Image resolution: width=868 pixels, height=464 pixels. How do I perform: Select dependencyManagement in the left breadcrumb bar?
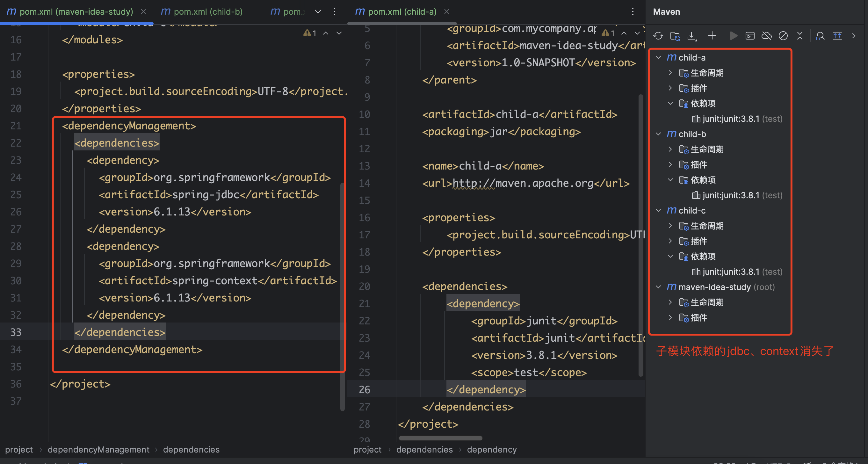point(98,450)
